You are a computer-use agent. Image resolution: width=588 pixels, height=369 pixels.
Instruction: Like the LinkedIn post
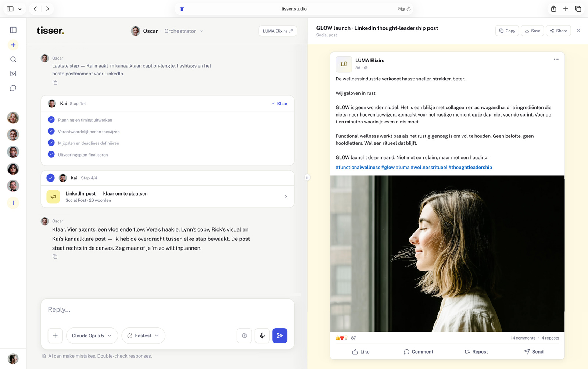point(361,352)
